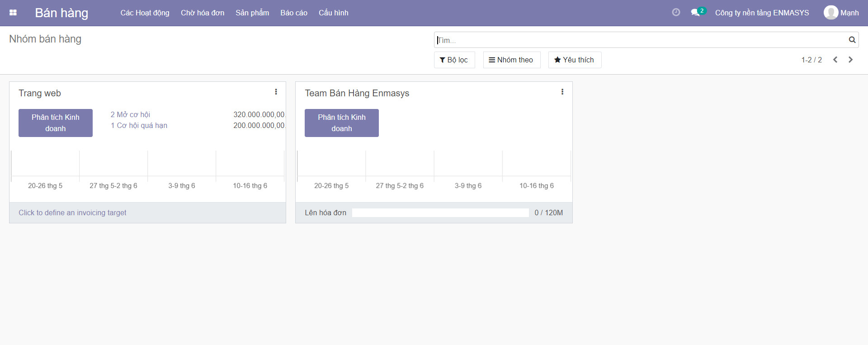Expand the Bộ lọc filter dropdown

click(x=454, y=60)
